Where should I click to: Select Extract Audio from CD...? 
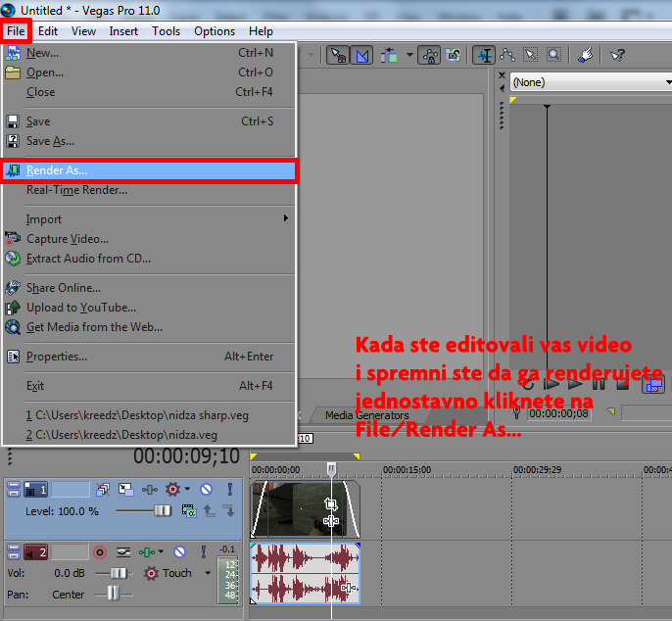point(149,259)
